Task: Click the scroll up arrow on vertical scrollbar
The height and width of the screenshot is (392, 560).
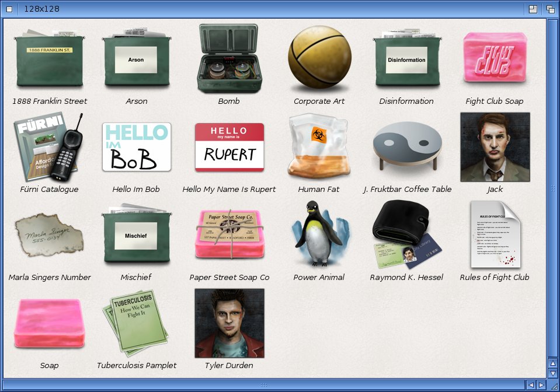Action: [553, 363]
